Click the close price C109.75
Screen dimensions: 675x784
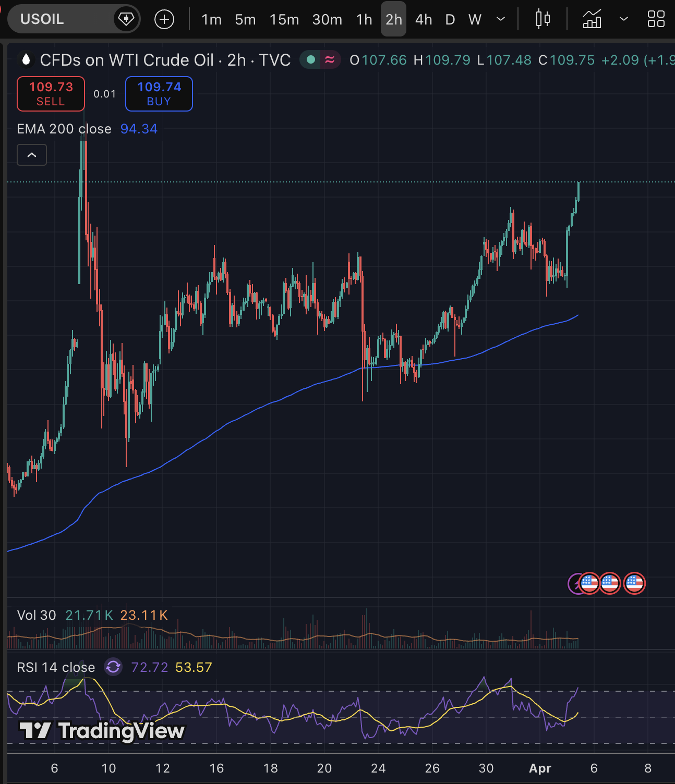click(x=566, y=60)
